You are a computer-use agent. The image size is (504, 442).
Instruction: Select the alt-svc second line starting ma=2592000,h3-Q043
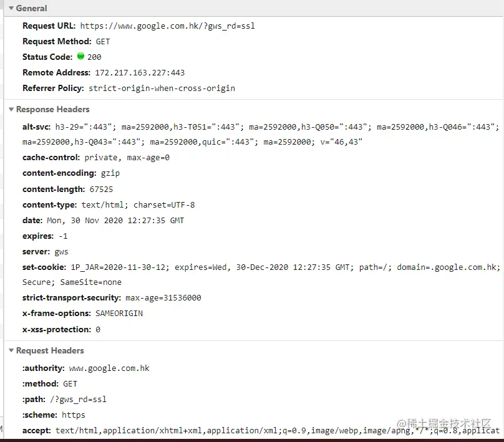coord(192,142)
